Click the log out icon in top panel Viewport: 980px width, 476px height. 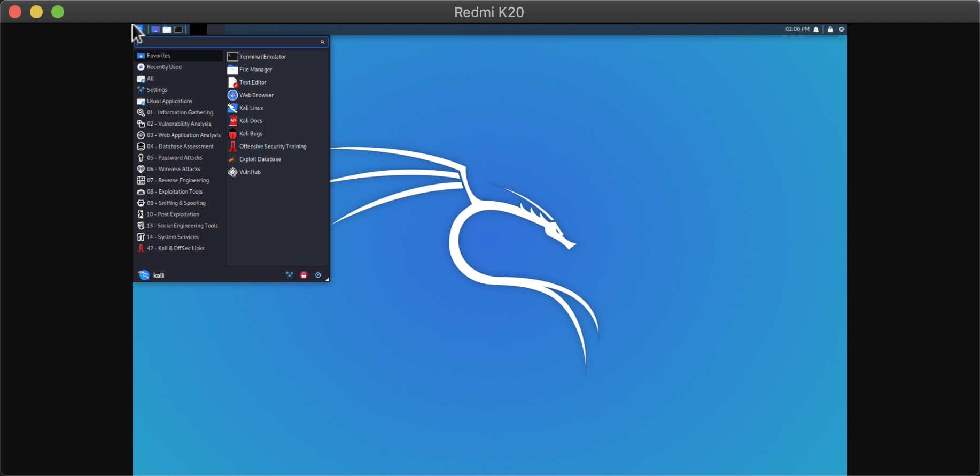(x=842, y=29)
